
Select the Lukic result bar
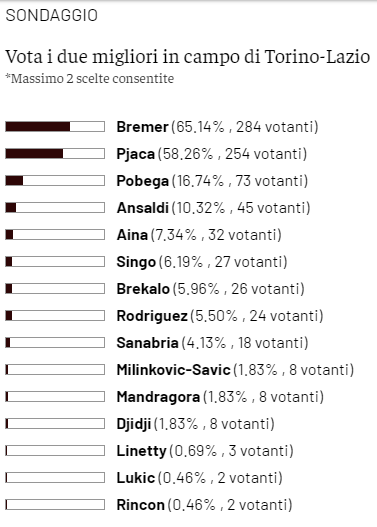point(55,478)
